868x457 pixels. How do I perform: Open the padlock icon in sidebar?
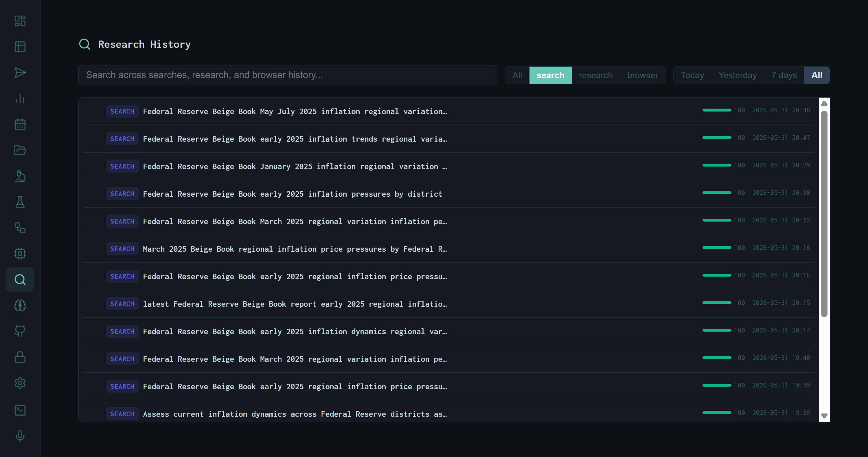(x=20, y=357)
